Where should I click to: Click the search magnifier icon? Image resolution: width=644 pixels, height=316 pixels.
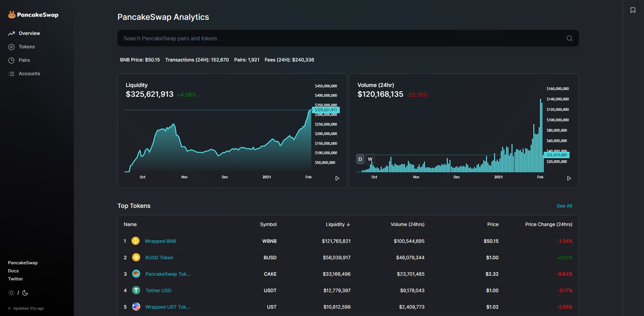click(x=570, y=38)
